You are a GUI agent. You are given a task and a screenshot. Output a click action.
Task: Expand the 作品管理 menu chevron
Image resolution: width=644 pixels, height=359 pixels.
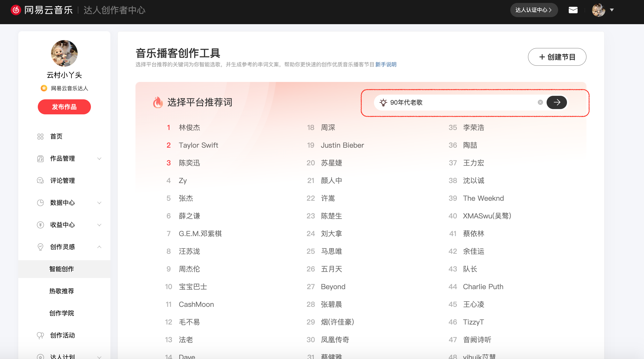click(99, 159)
